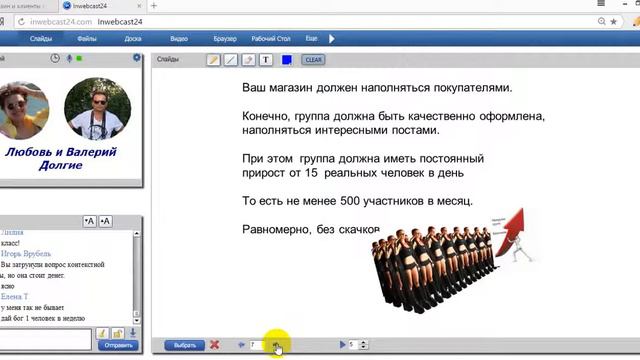
Task: Click the chat message input field
Action: pyautogui.click(x=46, y=340)
